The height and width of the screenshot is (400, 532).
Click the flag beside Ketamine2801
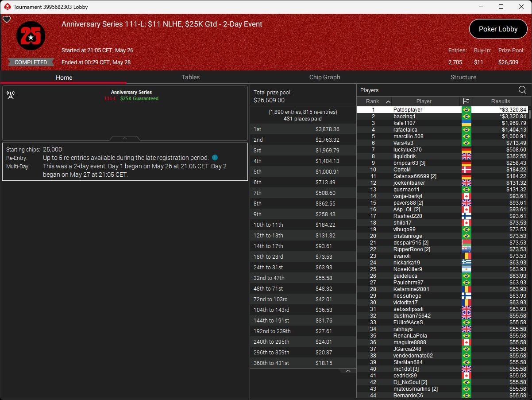click(466, 289)
